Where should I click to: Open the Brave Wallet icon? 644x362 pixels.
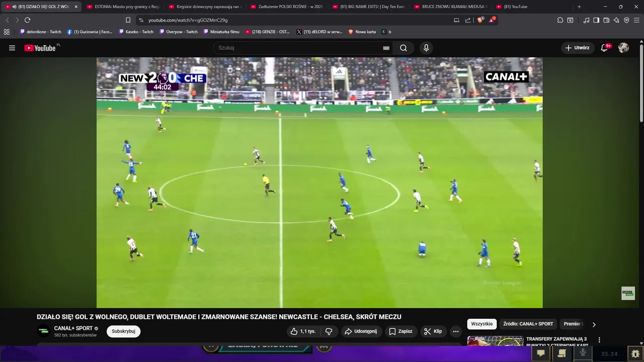point(606,20)
